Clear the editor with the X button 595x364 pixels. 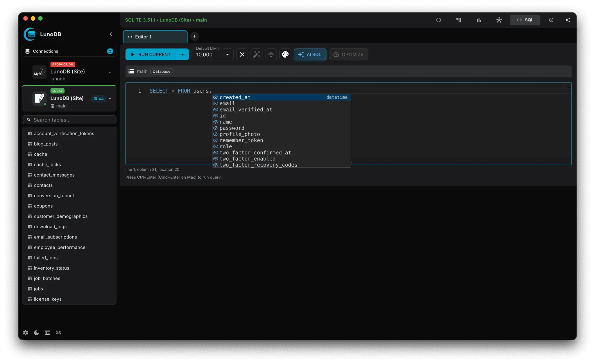242,54
